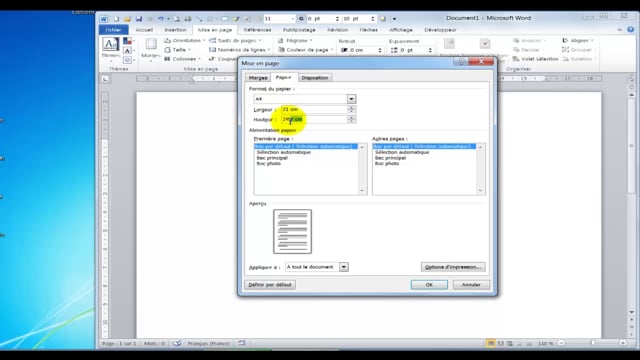The width and height of the screenshot is (640, 360).
Task: Switch to the Accueil ribbon tab
Action: coord(144,30)
